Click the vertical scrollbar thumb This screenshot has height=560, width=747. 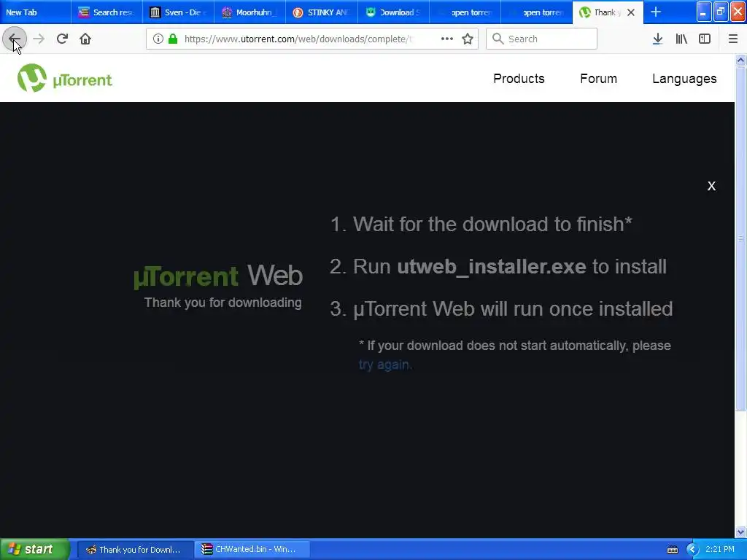point(740,238)
